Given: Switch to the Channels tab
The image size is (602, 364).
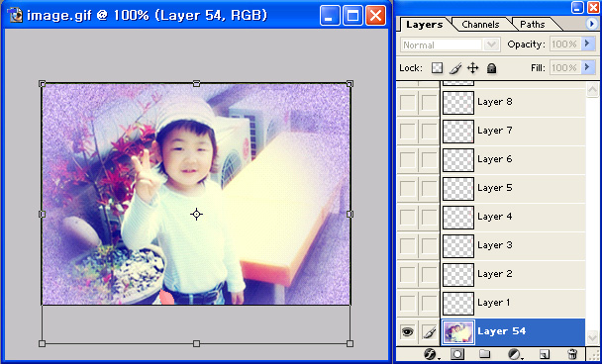Looking at the screenshot, I should 480,25.
